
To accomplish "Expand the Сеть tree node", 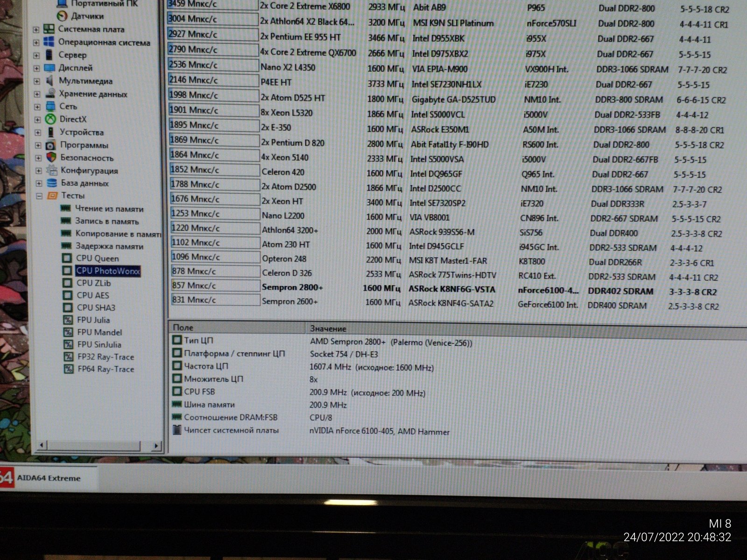I will 37,107.
